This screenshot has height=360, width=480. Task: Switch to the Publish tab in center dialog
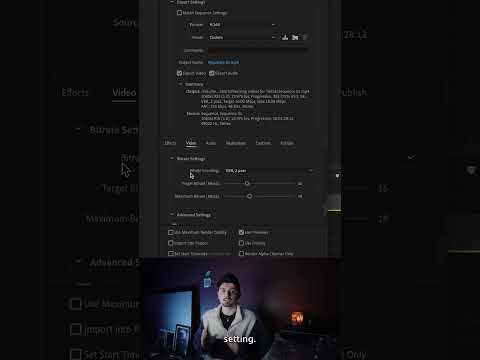(287, 143)
